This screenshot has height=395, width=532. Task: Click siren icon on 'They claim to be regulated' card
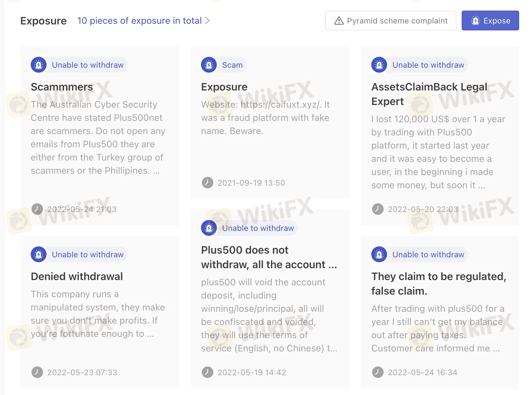tap(379, 254)
